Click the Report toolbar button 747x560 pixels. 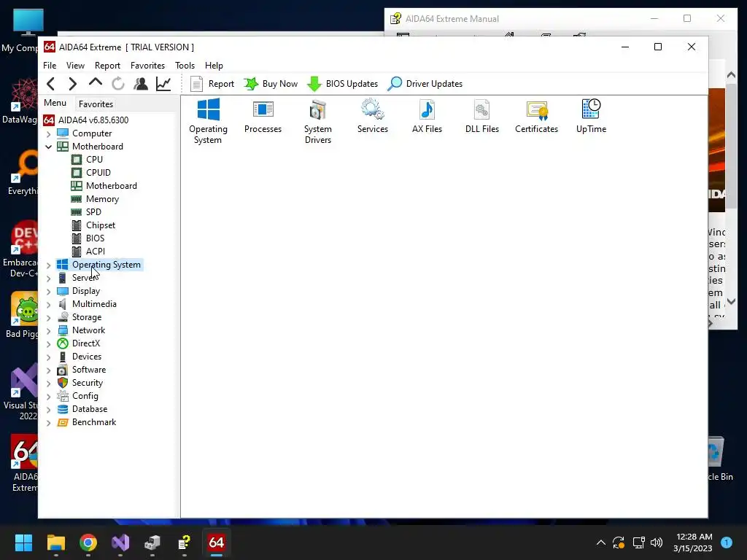tap(212, 84)
